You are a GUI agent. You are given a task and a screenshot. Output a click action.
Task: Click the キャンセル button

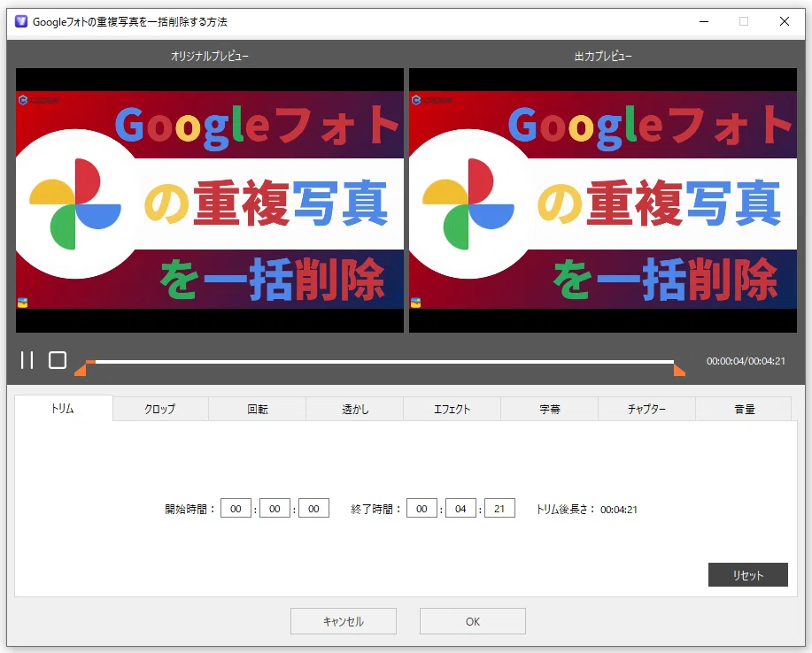pyautogui.click(x=344, y=621)
